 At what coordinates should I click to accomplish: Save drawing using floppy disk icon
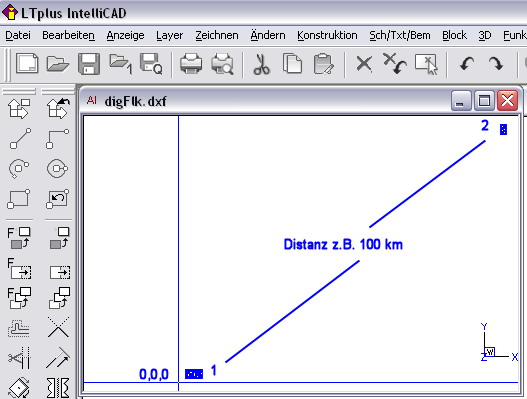(x=89, y=63)
